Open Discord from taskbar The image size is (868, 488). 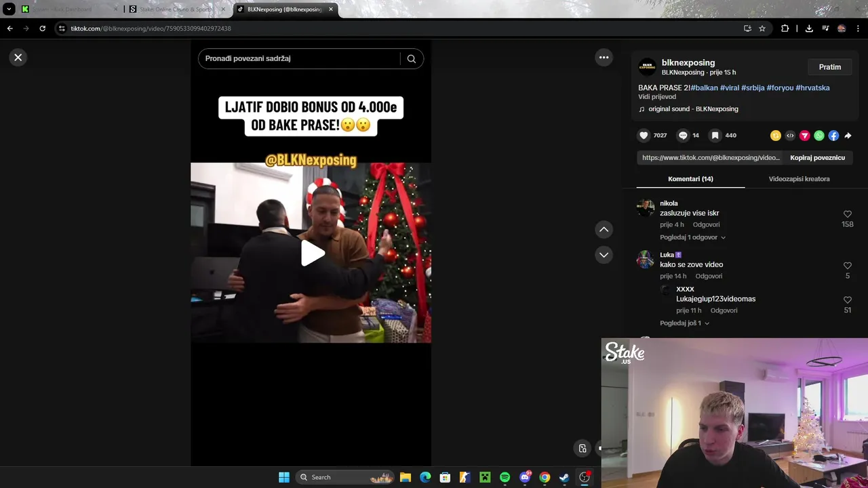tap(525, 477)
